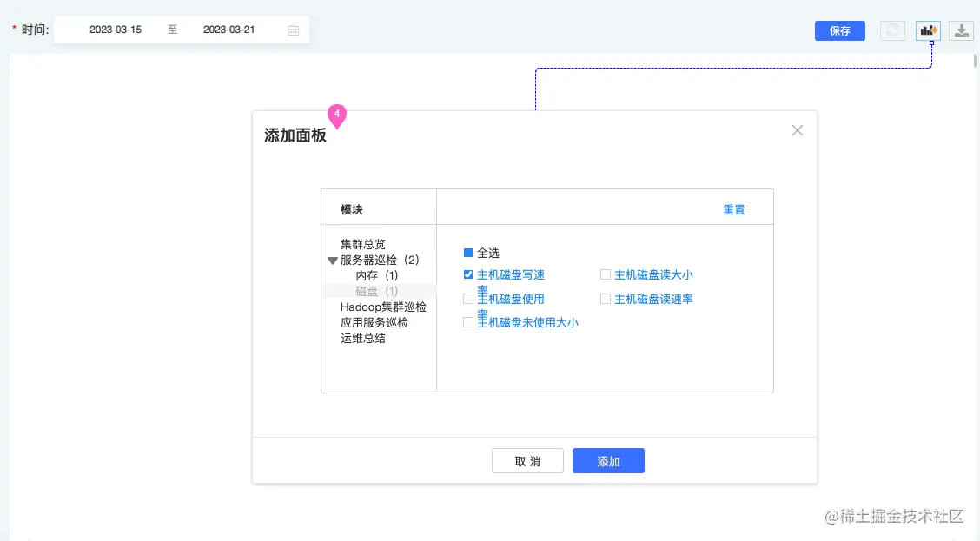Collapse the 服务器巡检 tree triangle
Image resolution: width=980 pixels, height=541 pixels.
coord(333,261)
